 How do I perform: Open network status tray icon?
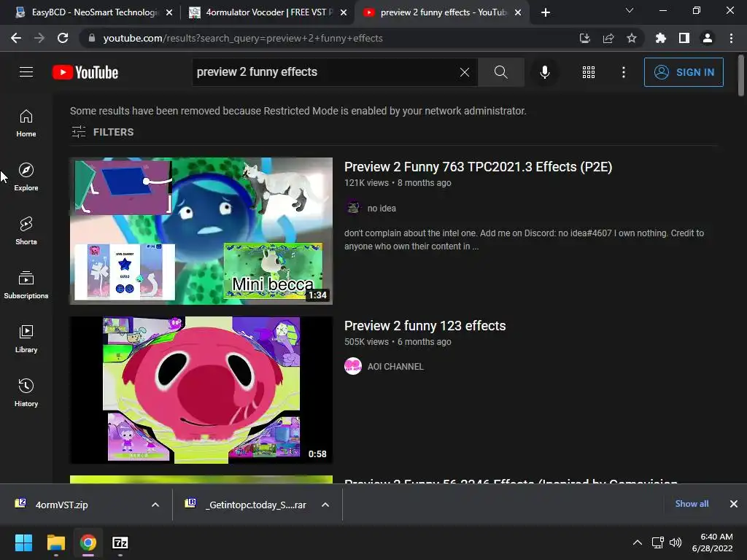pos(658,542)
